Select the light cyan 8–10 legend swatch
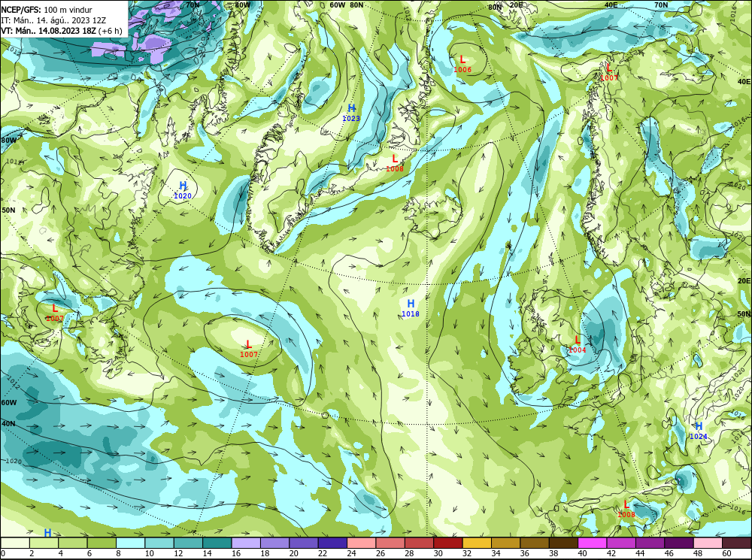752x560 pixels. [x=130, y=543]
